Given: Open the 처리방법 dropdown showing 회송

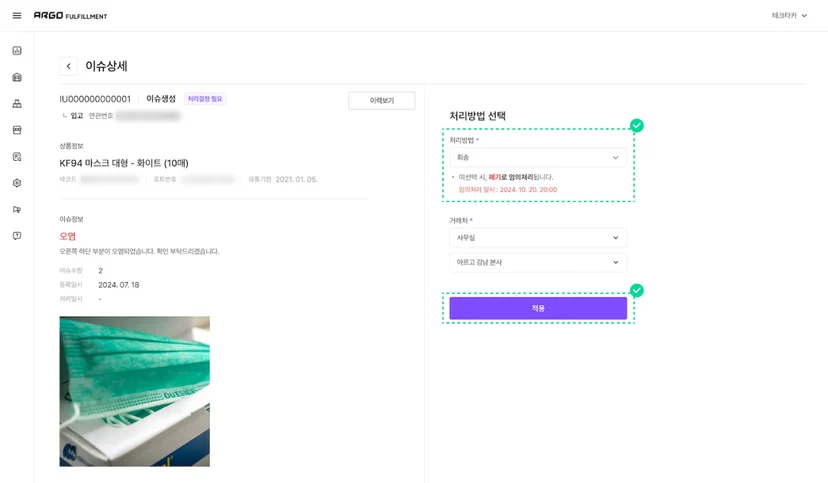Looking at the screenshot, I should [x=538, y=157].
